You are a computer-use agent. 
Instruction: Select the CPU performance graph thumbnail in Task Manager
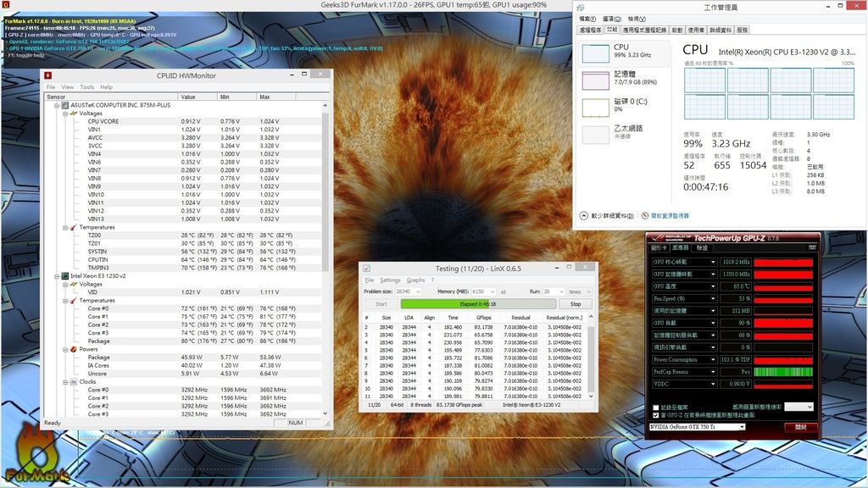pos(596,53)
